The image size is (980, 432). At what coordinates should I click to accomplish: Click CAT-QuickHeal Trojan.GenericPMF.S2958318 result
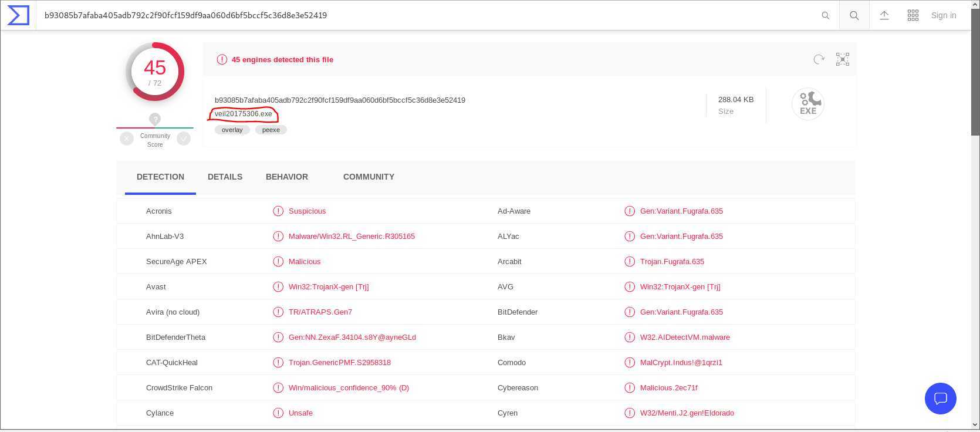tap(340, 363)
